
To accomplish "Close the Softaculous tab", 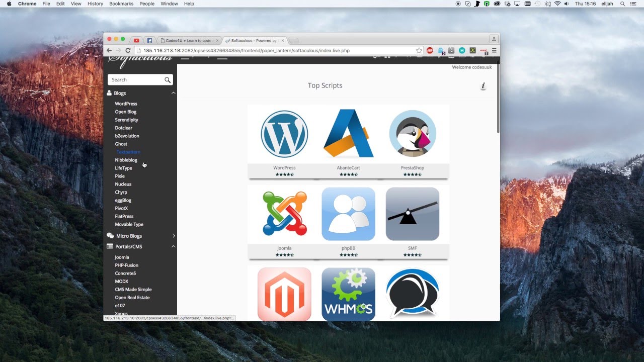I will pos(282,41).
